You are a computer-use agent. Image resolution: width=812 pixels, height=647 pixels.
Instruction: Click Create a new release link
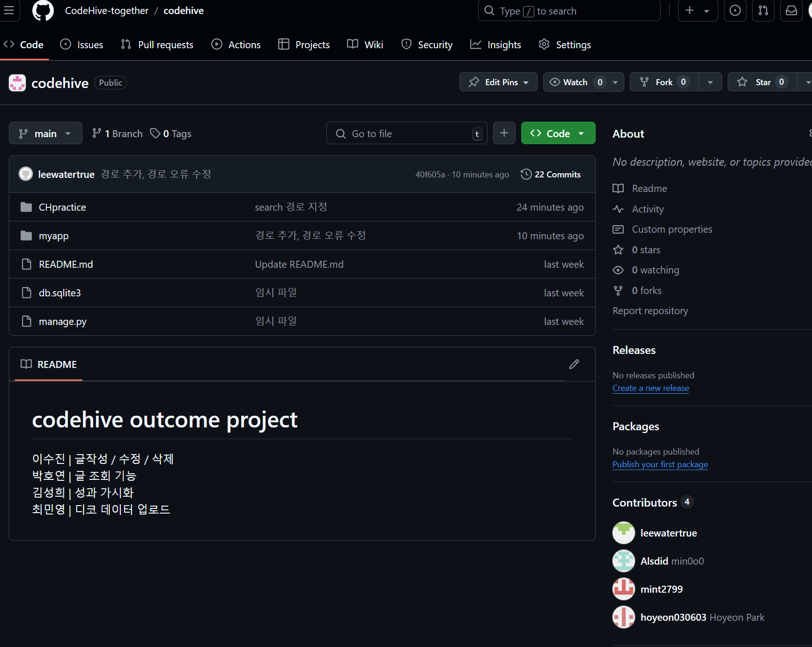650,388
